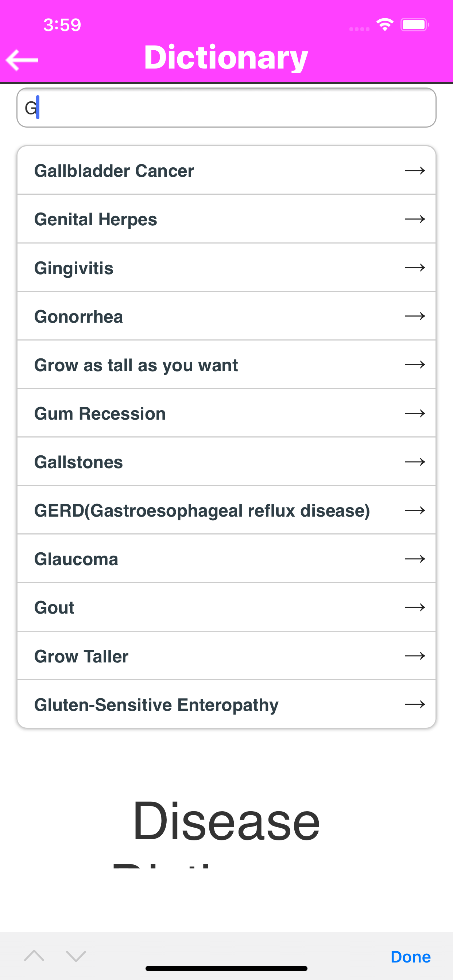This screenshot has width=453, height=980.
Task: Click arrow icon next to Gum Recession
Action: point(415,413)
